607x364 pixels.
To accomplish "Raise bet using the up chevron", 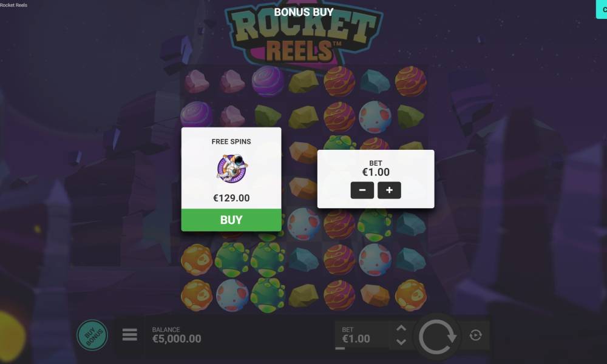I will click(401, 328).
